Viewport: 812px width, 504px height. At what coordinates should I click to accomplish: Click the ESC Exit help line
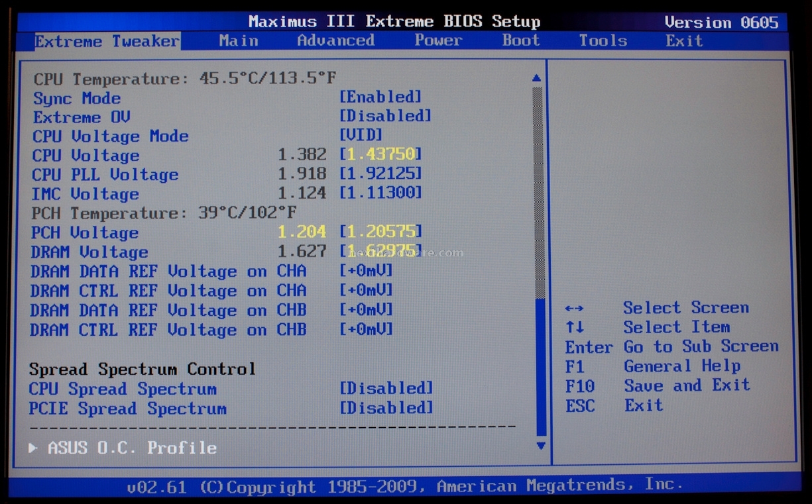click(x=614, y=405)
